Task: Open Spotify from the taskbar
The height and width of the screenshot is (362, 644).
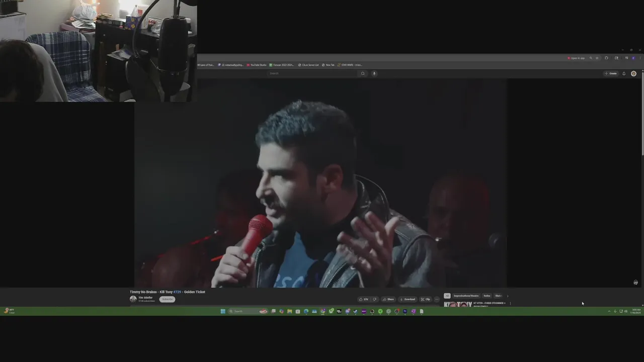Action: tap(380, 311)
